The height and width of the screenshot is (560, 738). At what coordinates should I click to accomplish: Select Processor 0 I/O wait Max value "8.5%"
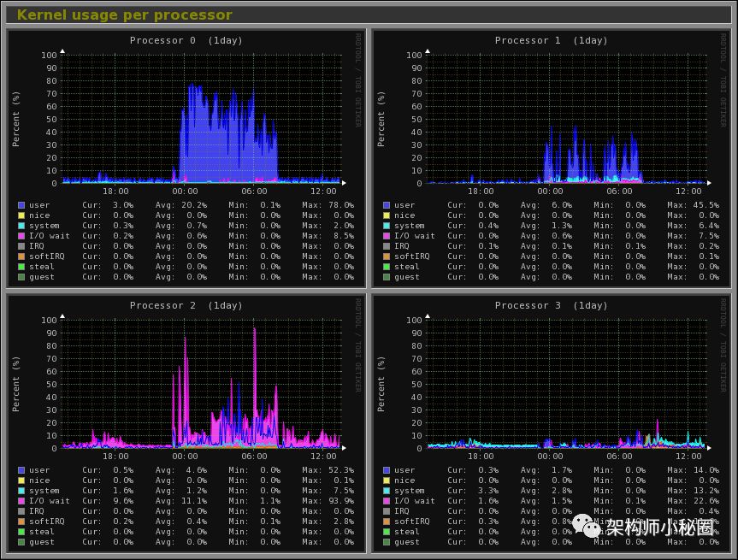(x=344, y=236)
